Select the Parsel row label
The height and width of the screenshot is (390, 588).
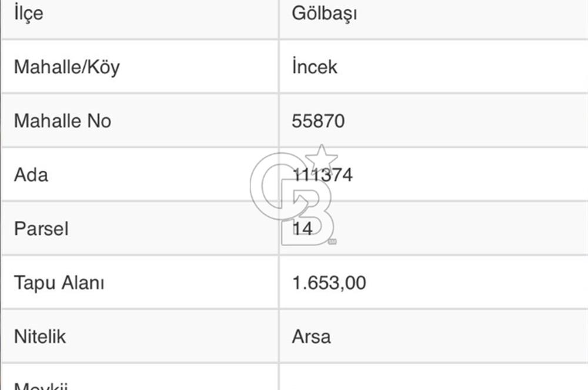click(x=41, y=229)
